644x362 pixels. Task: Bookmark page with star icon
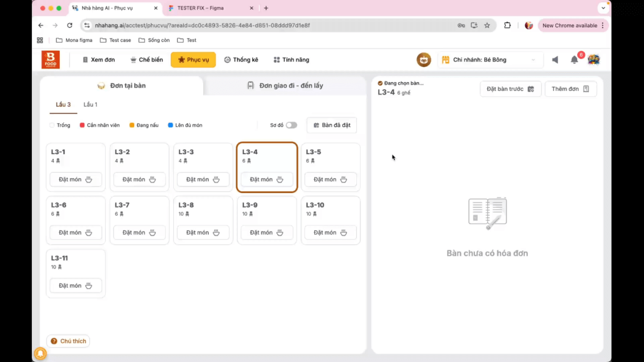point(487,25)
